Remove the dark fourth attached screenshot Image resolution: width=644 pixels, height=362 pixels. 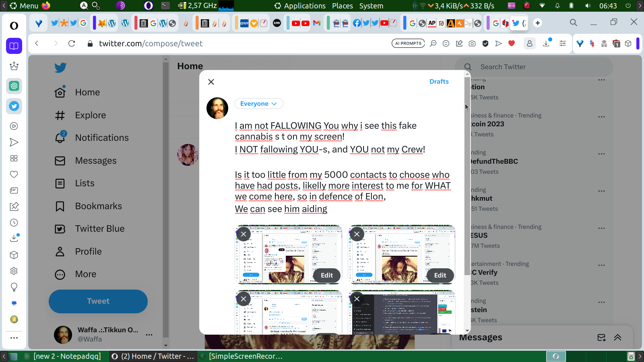(357, 299)
